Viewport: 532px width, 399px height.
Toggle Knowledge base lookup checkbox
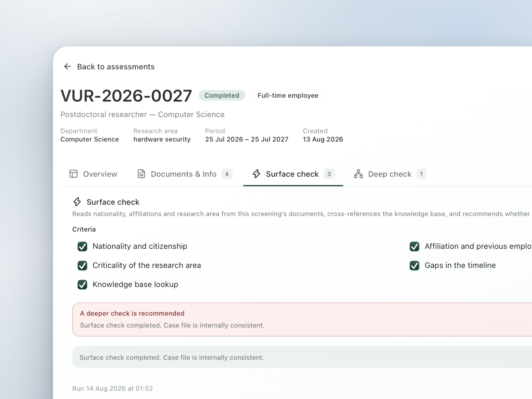(82, 285)
